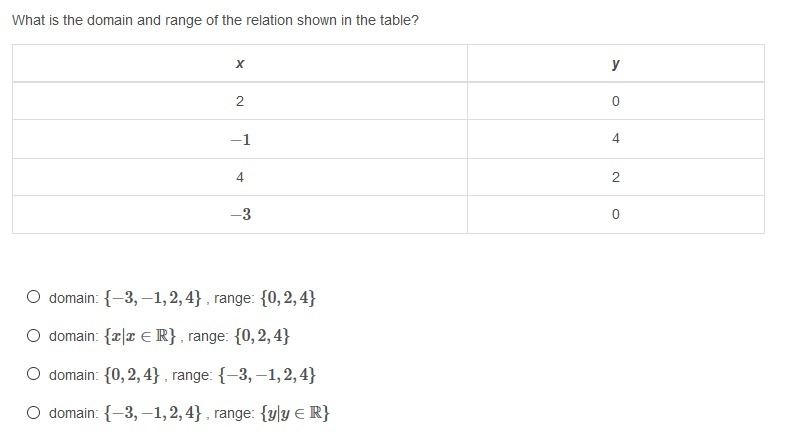Click the x value 2 in the first row
Screen dimensions: 785x439
[240, 101]
